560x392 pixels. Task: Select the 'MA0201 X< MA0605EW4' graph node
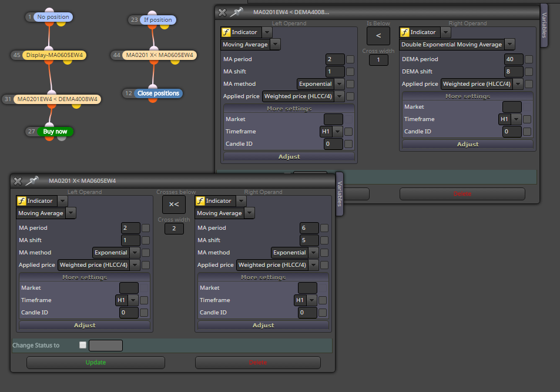(159, 55)
